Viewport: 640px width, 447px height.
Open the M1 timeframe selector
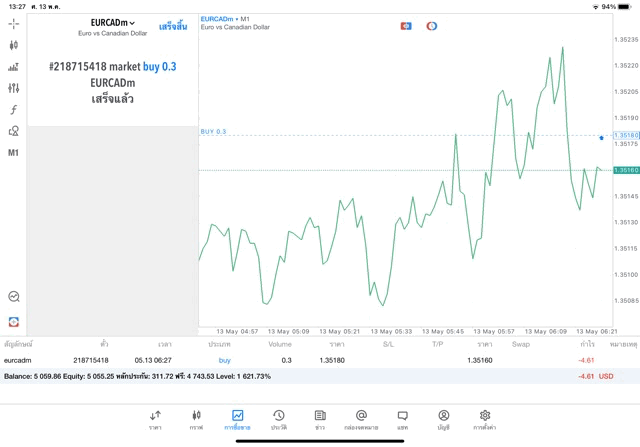[x=13, y=153]
